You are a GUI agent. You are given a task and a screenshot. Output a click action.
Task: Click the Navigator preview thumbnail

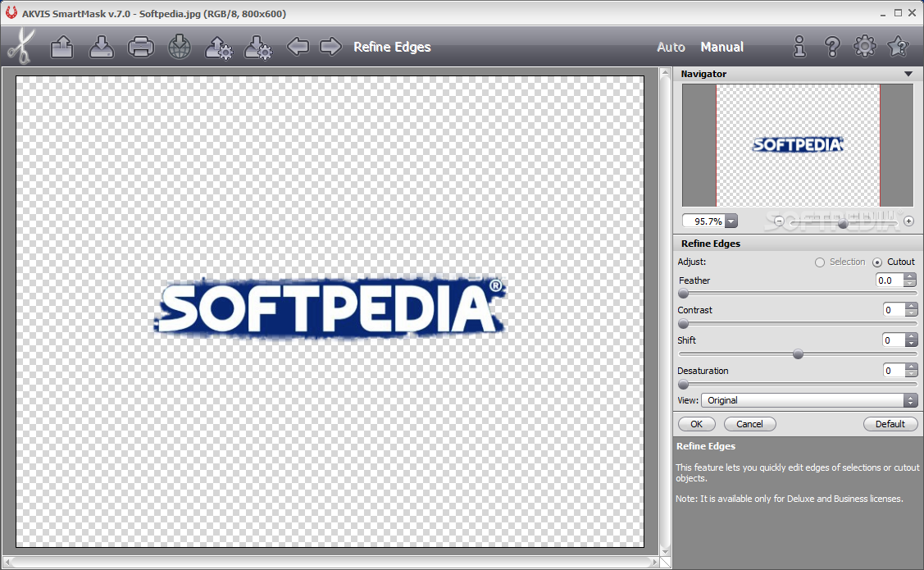797,145
